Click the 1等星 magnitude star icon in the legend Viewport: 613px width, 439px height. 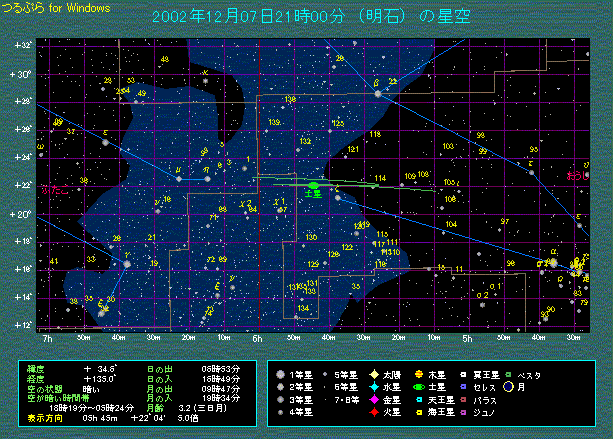[281, 372]
